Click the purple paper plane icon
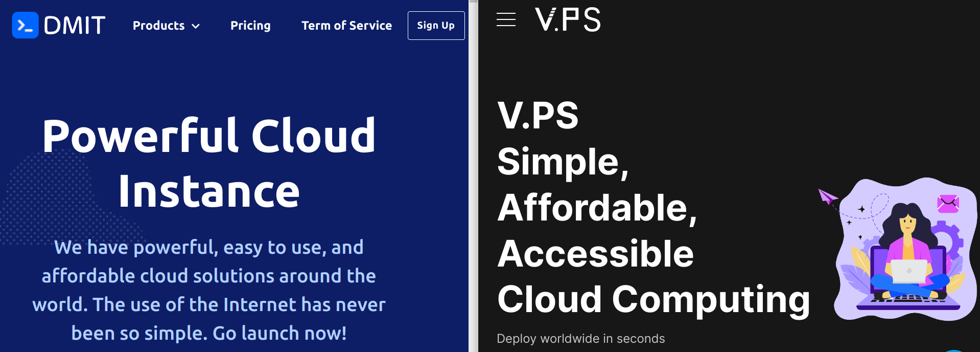The height and width of the screenshot is (352, 980). pos(827,196)
